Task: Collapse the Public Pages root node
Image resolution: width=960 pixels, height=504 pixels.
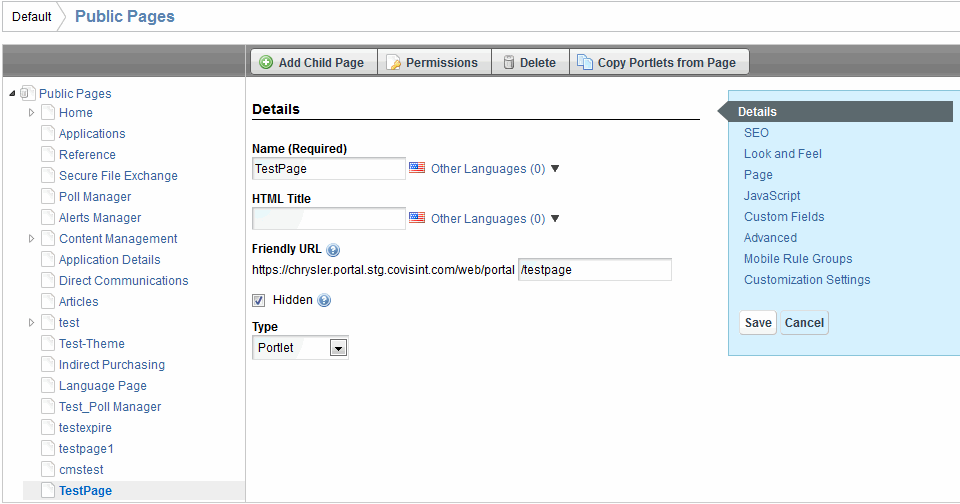Action: click(x=12, y=94)
